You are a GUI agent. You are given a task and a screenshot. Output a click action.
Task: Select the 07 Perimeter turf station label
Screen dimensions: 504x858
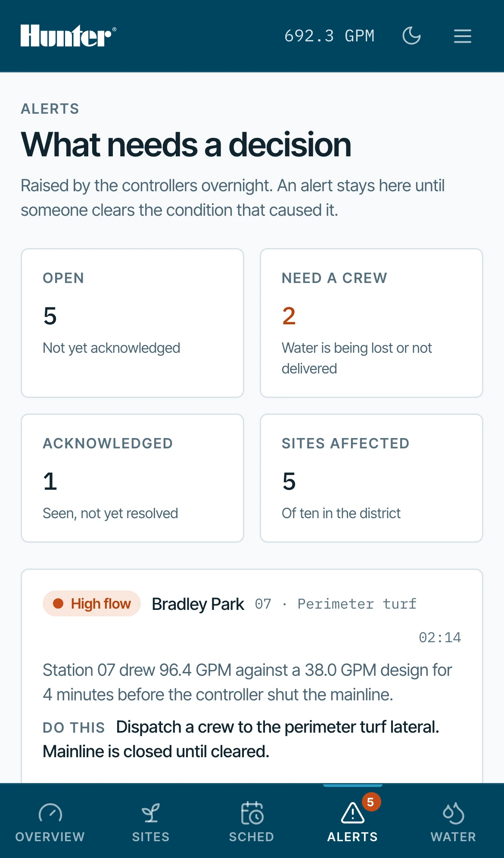click(x=336, y=604)
